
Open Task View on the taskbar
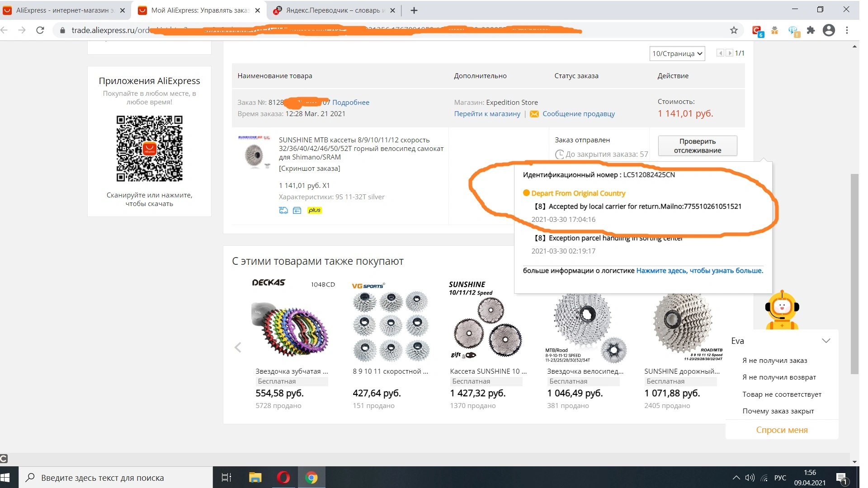pos(226,478)
